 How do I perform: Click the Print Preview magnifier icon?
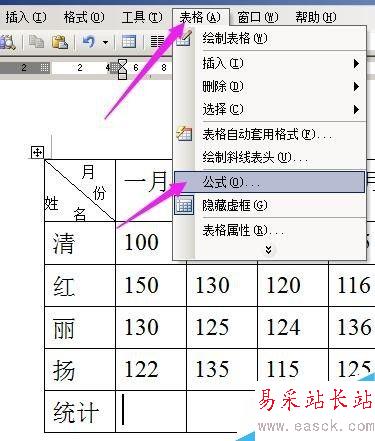click(x=7, y=42)
